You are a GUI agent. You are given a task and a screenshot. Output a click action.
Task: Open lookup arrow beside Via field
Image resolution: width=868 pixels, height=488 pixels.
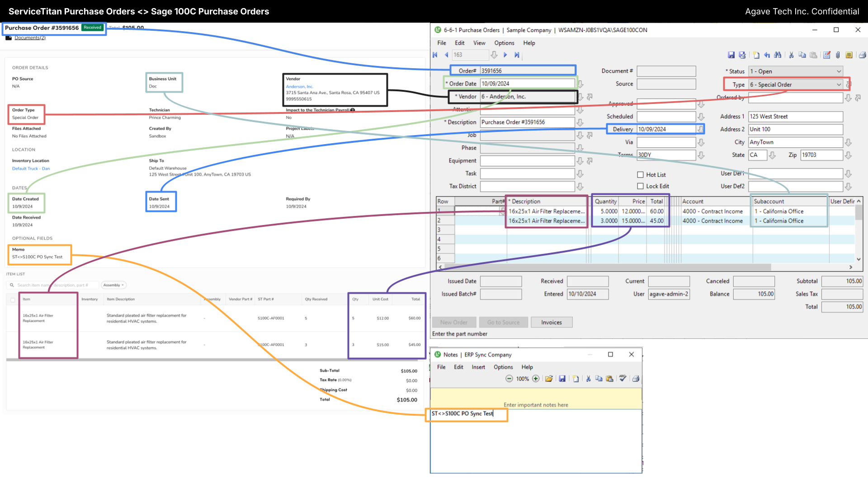coord(701,142)
